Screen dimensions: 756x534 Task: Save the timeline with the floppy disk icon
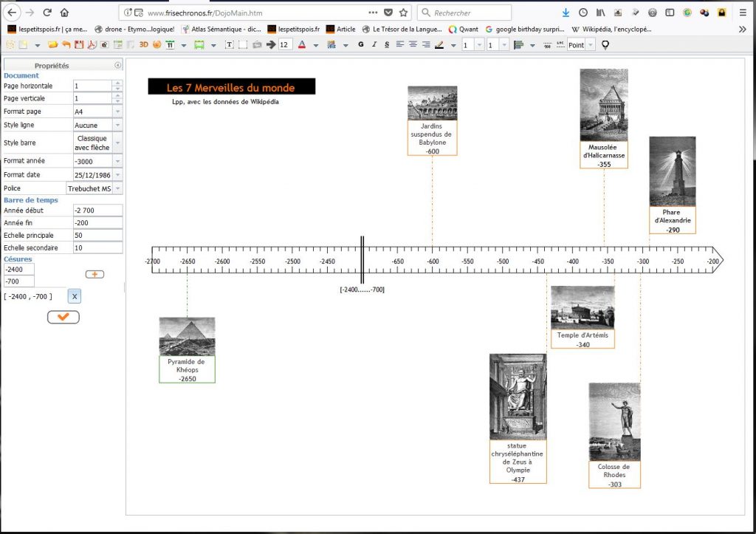pos(79,45)
